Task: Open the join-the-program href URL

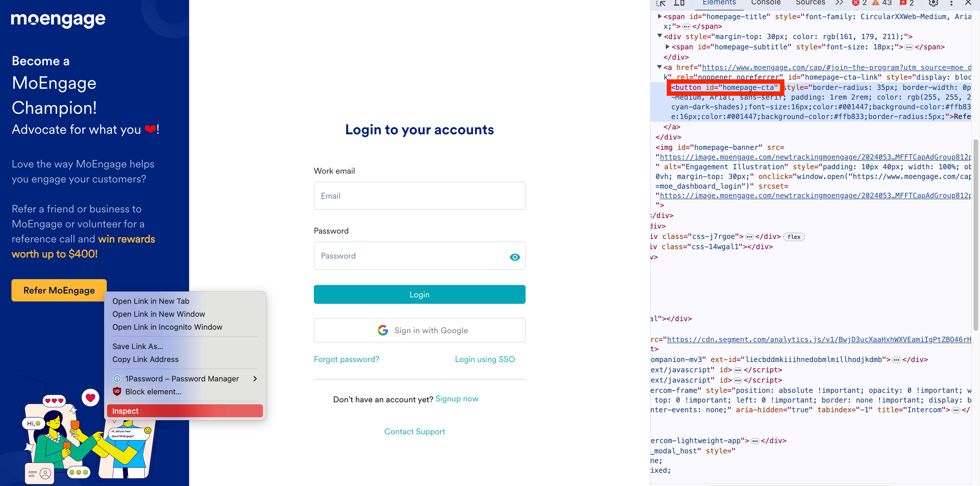Action: point(836,67)
